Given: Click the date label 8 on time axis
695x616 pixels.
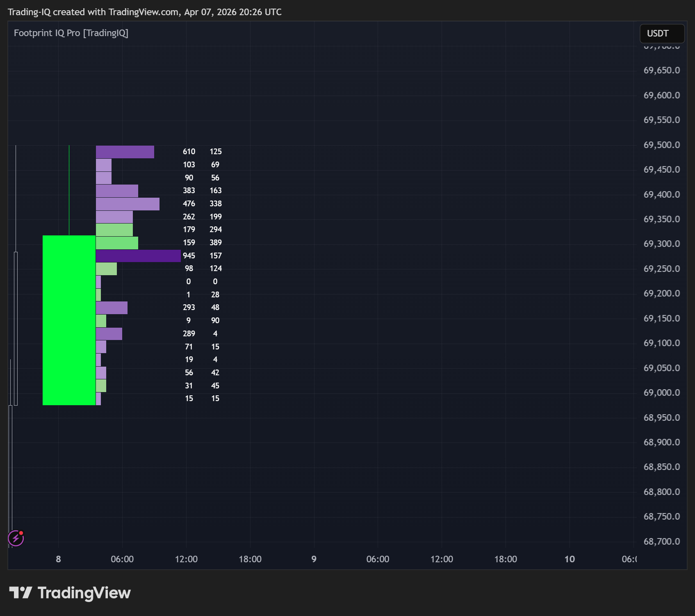Looking at the screenshot, I should [x=58, y=559].
